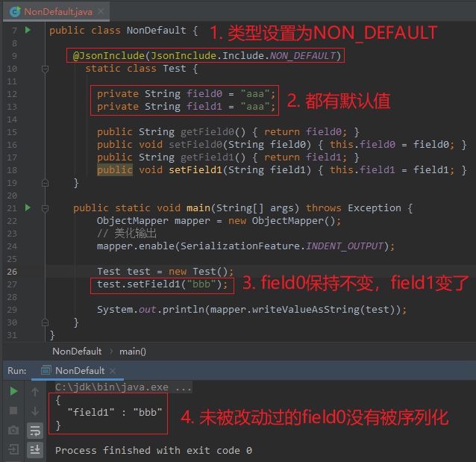This screenshot has height=462, width=476.
Task: Close the NonDefault run tab
Action: (113, 371)
